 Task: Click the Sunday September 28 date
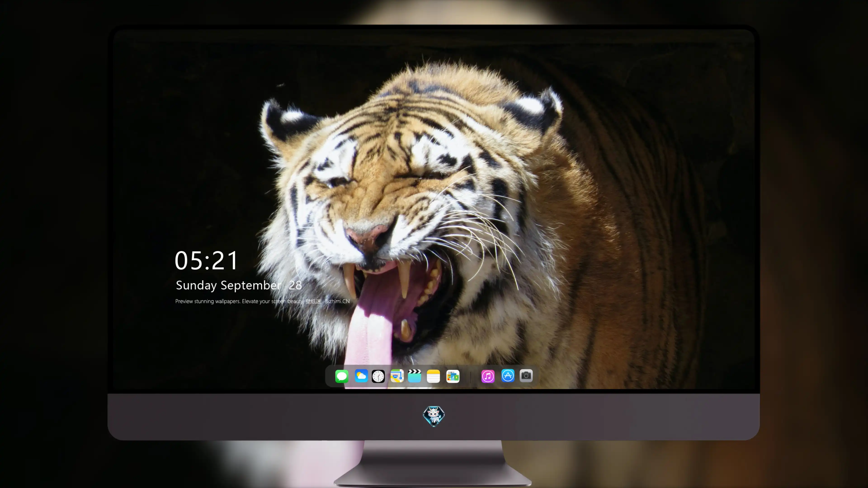238,285
